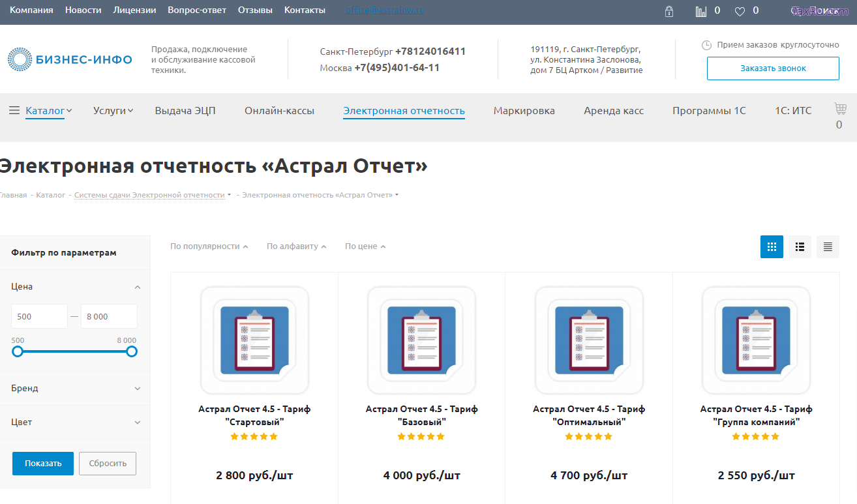Sort products by По популярности
The height and width of the screenshot is (504, 857).
click(x=209, y=246)
